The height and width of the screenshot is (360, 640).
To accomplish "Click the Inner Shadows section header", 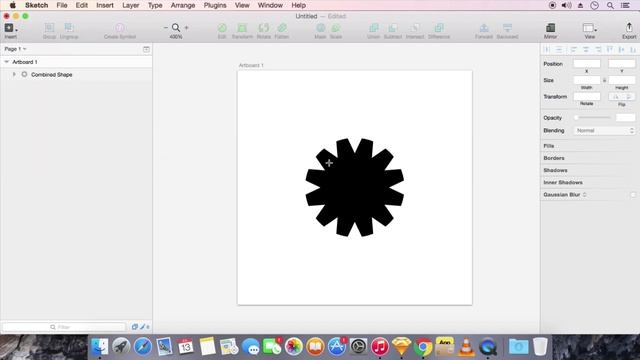I will coord(563,182).
